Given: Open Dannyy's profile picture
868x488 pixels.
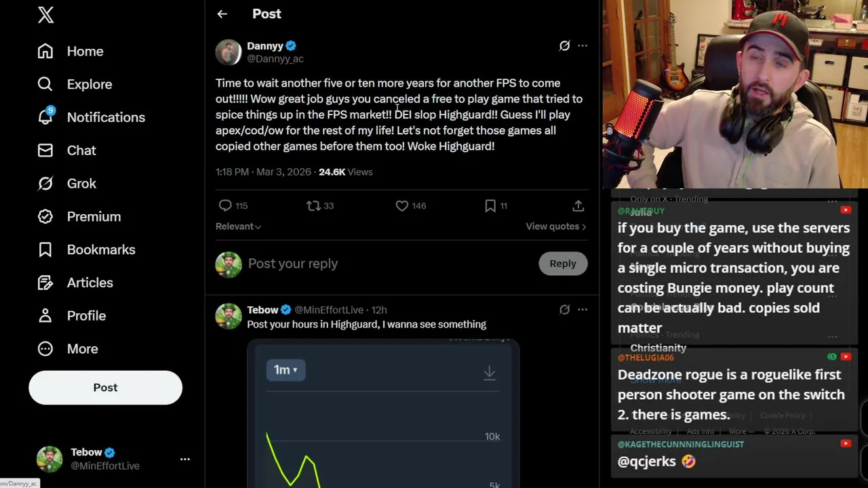Looking at the screenshot, I should coord(229,52).
